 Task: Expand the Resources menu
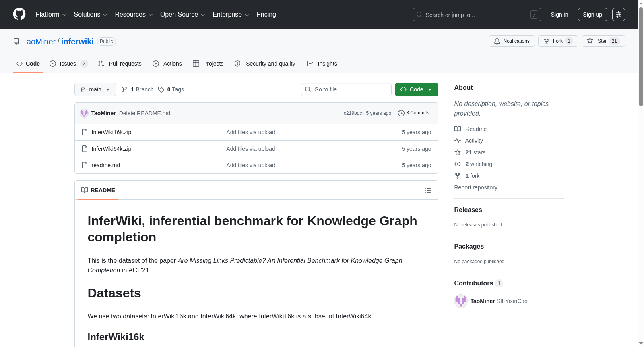(134, 15)
